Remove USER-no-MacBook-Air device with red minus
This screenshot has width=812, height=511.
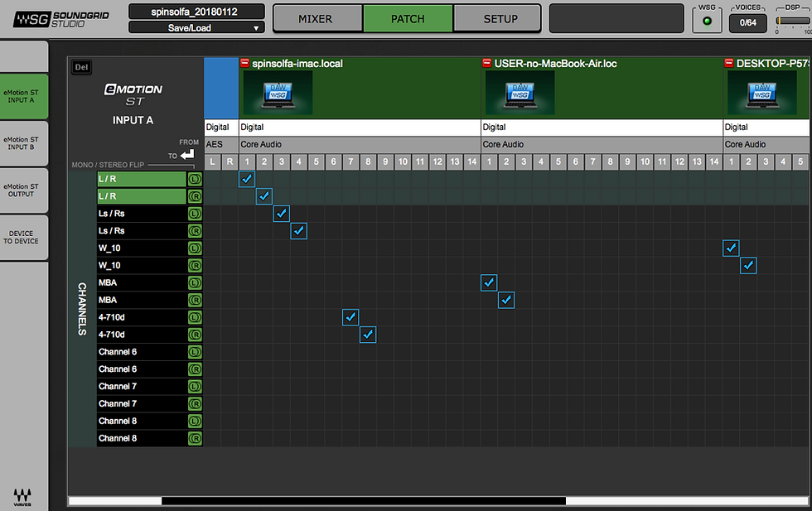point(487,63)
